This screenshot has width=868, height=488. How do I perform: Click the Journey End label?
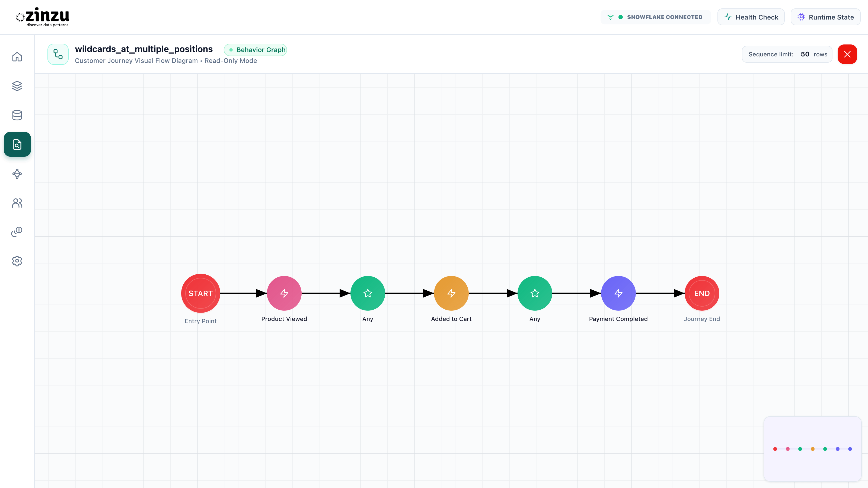click(x=702, y=319)
